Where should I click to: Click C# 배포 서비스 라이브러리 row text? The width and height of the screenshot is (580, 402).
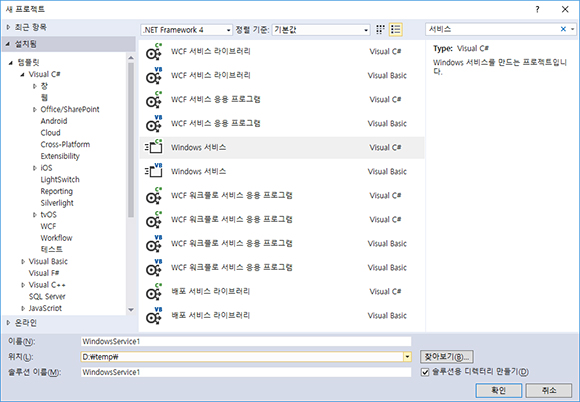[x=210, y=291]
